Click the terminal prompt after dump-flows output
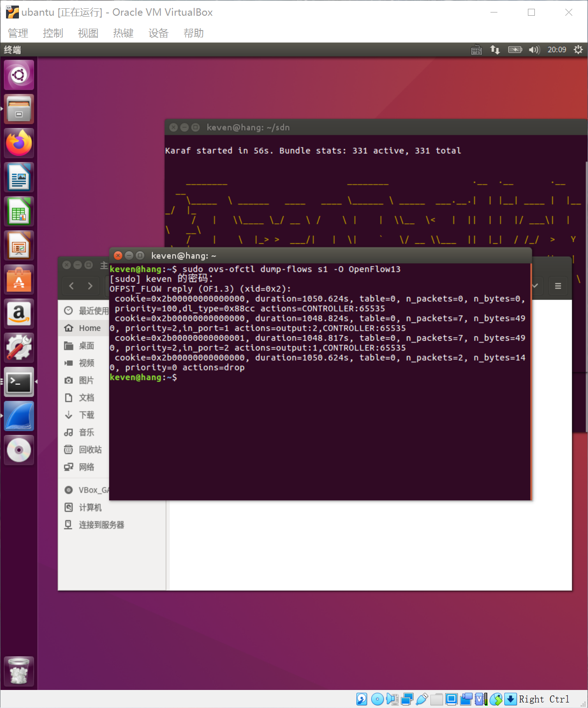This screenshot has height=708, width=588. [143, 377]
